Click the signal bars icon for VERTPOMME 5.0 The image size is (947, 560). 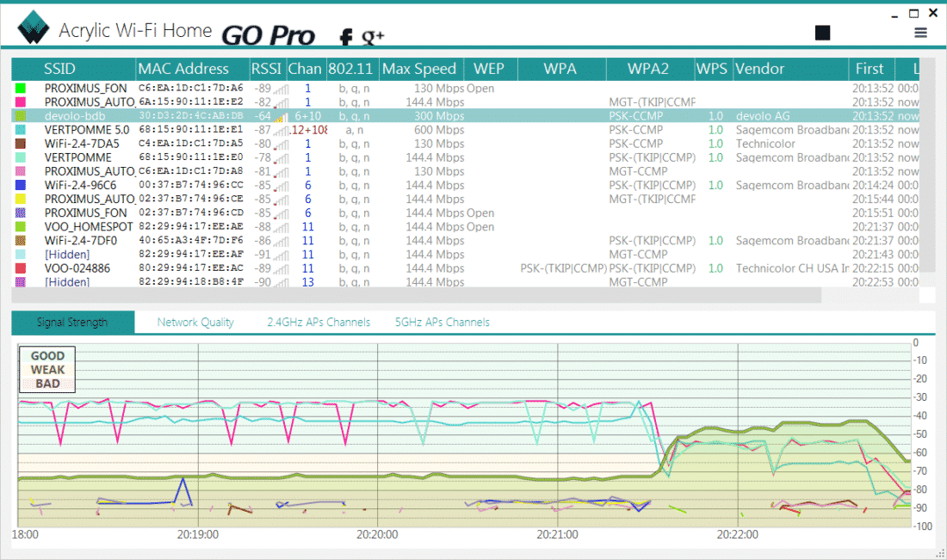[281, 131]
